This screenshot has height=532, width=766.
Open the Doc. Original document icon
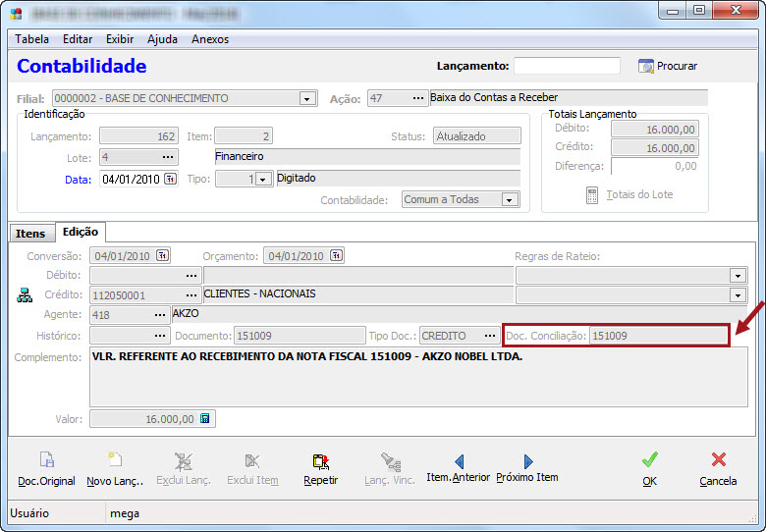coord(46,461)
